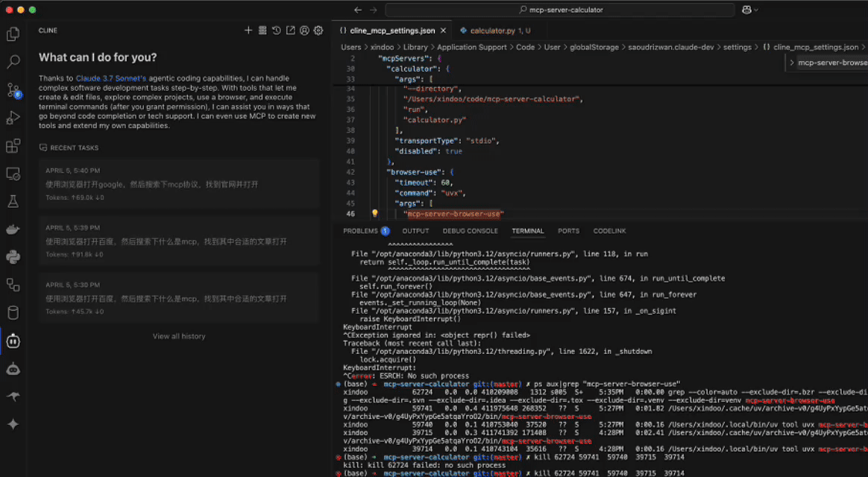Select the xindoo breadcrumb segment
The width and height of the screenshot is (868, 477).
pos(382,48)
